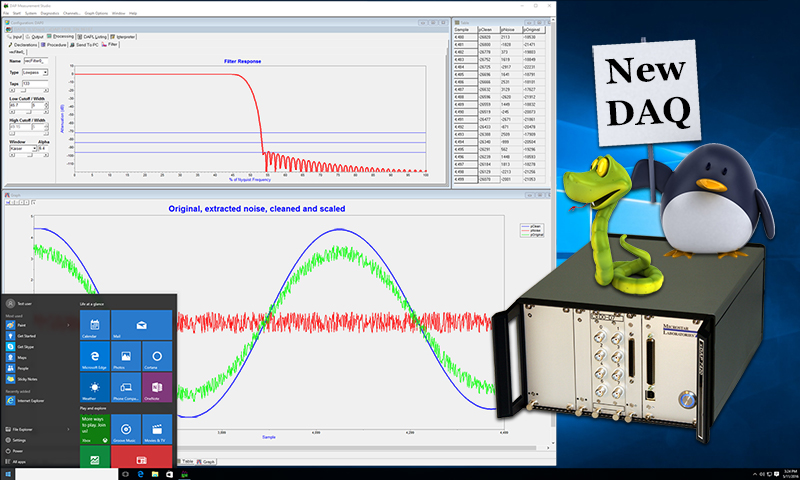The width and height of the screenshot is (800, 480).
Task: Switch to the Output tab
Action: [x=35, y=37]
